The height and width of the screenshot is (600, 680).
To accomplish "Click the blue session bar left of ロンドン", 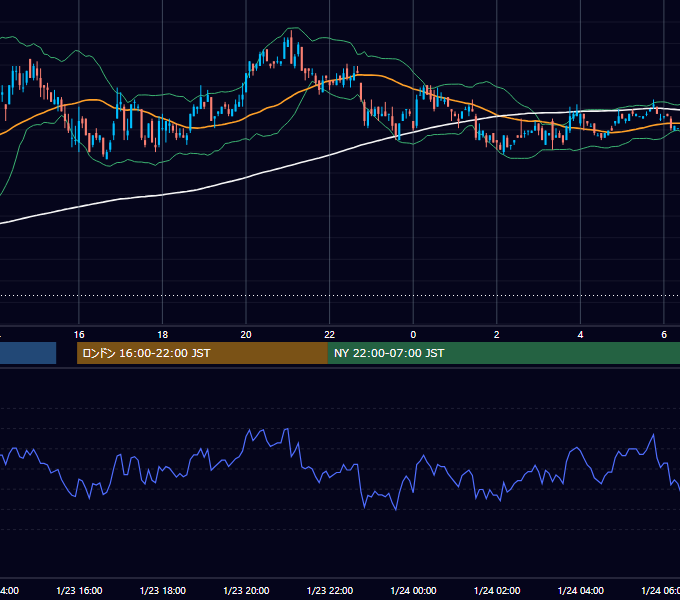I will coord(28,353).
